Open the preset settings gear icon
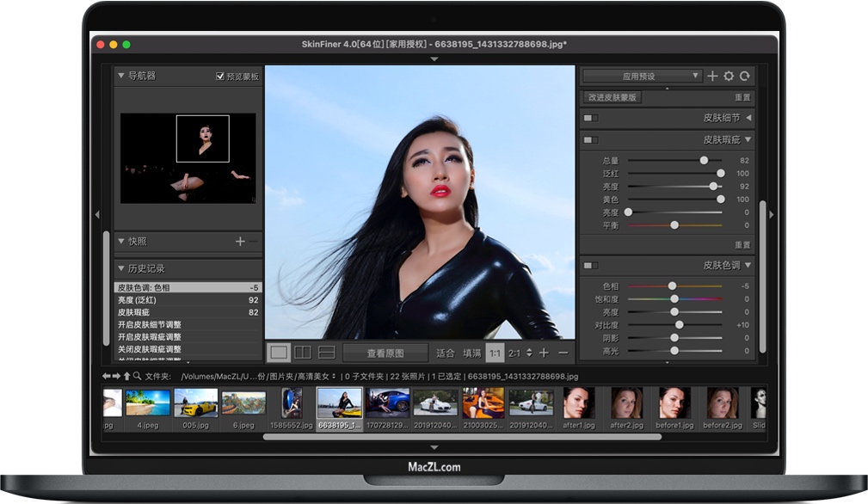Viewport: 868px width, 504px height. (x=729, y=76)
